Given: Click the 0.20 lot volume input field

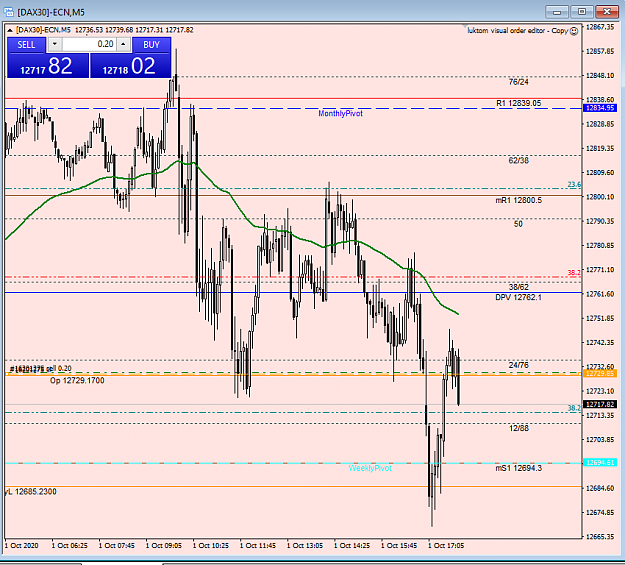Looking at the screenshot, I should tap(89, 44).
